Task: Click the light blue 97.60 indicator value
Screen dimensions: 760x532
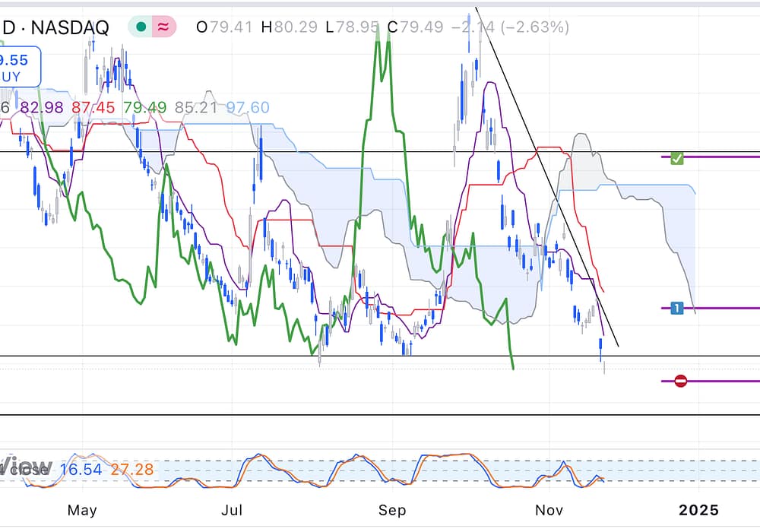Action: pos(248,108)
